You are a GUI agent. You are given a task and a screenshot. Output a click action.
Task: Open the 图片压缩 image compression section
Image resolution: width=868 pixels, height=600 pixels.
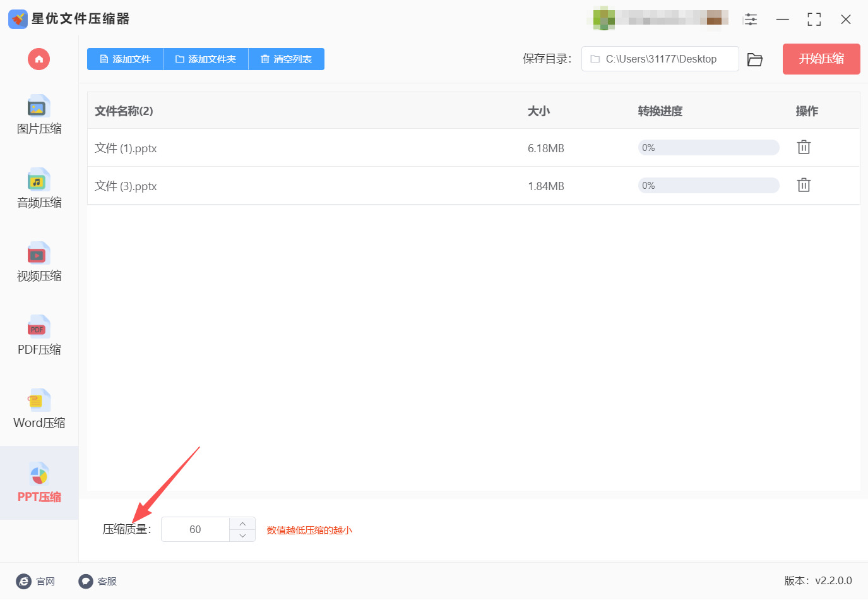(x=39, y=115)
